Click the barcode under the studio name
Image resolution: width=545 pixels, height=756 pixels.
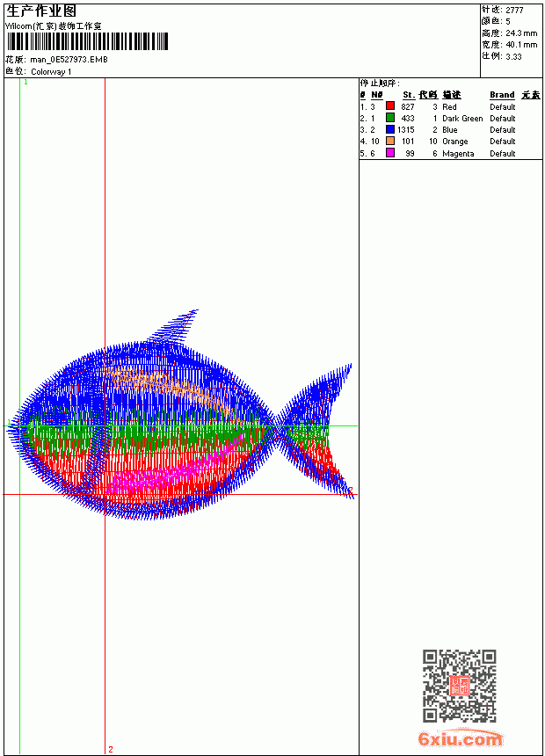pyautogui.click(x=87, y=41)
